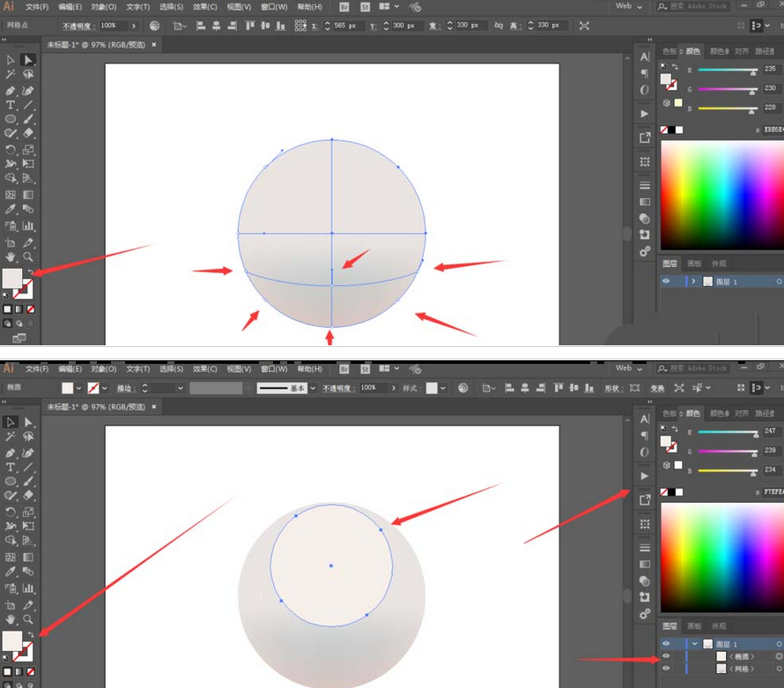Select the Hand tool in the upper toolbar

tap(11, 256)
